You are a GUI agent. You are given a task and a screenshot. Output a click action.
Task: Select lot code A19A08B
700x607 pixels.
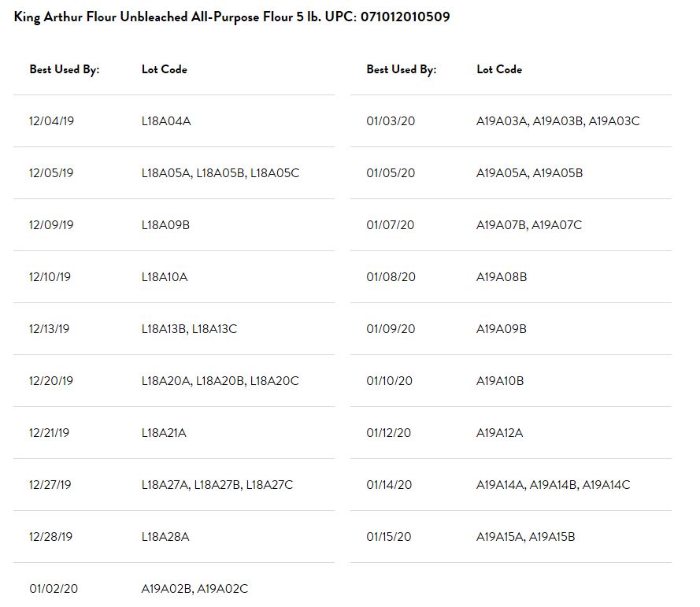(502, 277)
